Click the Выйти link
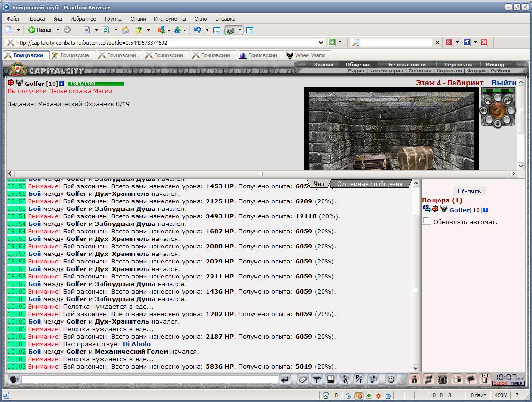This screenshot has width=532, height=402. point(503,83)
